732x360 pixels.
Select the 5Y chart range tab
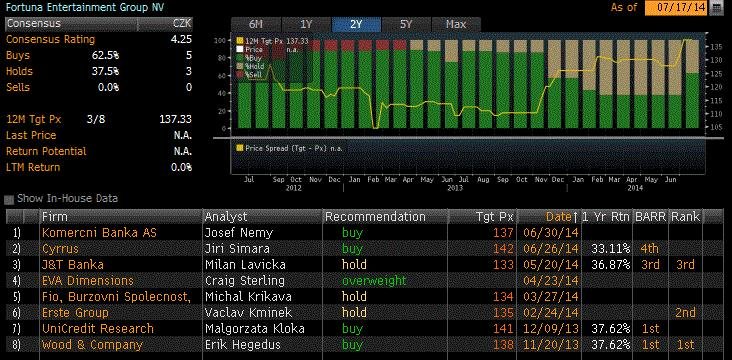tap(406, 24)
